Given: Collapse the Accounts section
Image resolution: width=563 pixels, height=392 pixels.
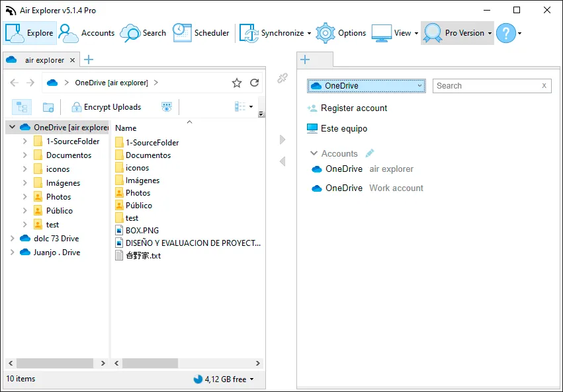Looking at the screenshot, I should (x=314, y=153).
